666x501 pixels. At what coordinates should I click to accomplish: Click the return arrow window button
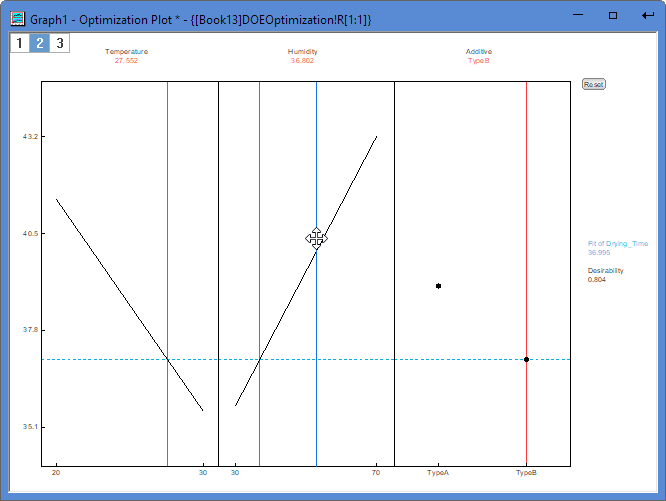pos(648,15)
